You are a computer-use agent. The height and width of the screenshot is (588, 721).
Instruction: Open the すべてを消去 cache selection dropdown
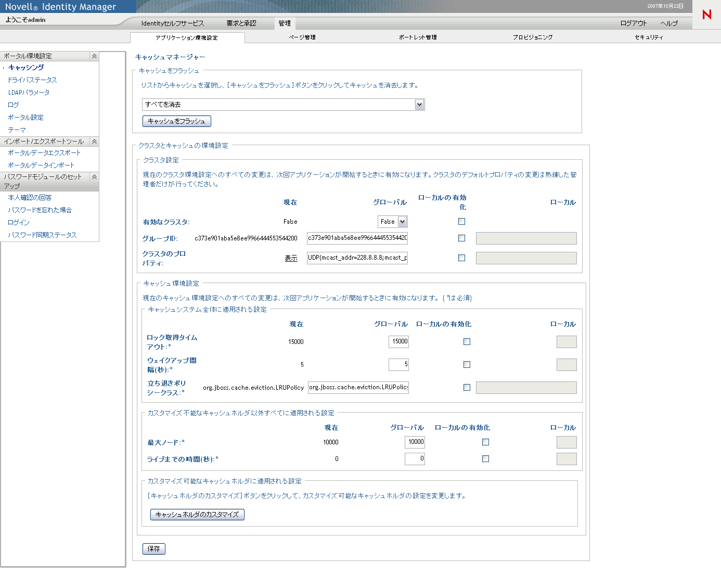[284, 105]
